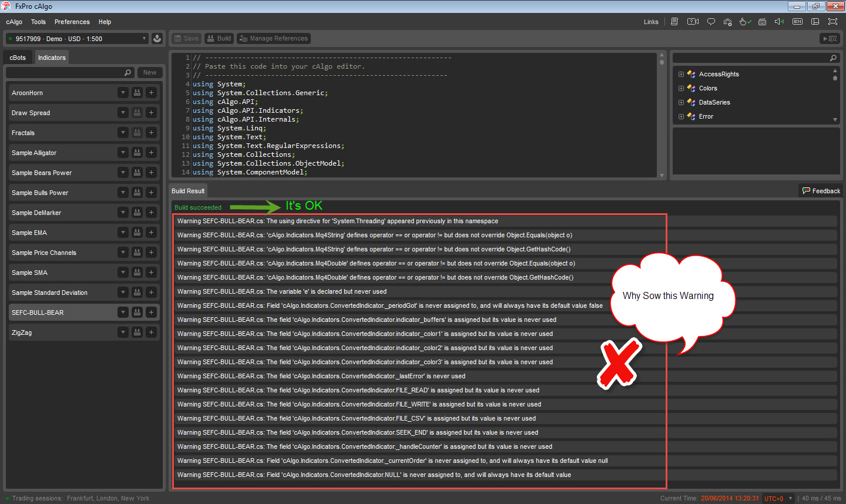This screenshot has height=504, width=846.
Task: Click the Save button
Action: 187,39
